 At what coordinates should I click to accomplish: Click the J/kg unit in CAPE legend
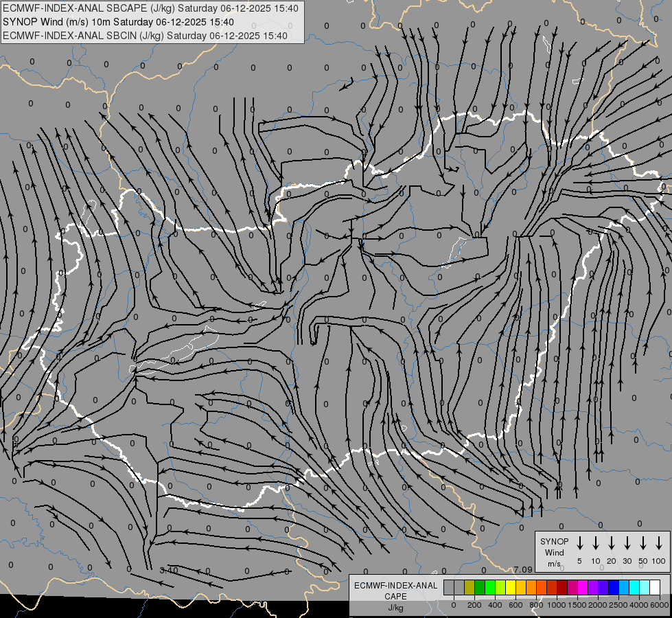click(x=395, y=608)
